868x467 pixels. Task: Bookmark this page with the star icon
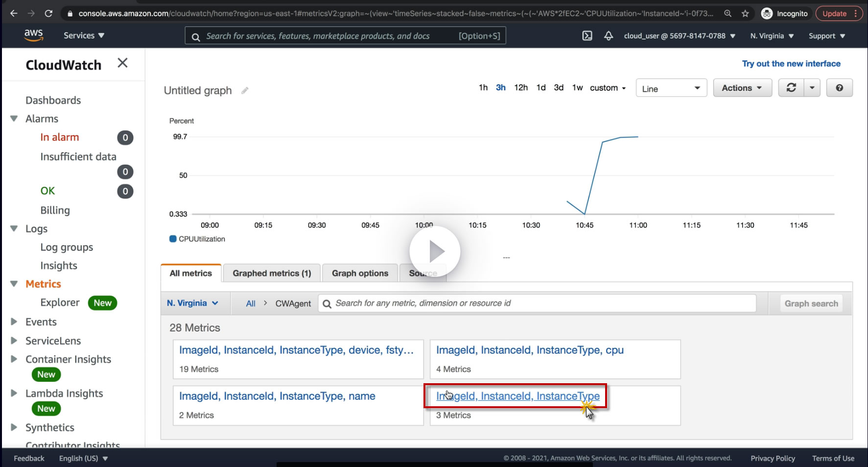[745, 13]
